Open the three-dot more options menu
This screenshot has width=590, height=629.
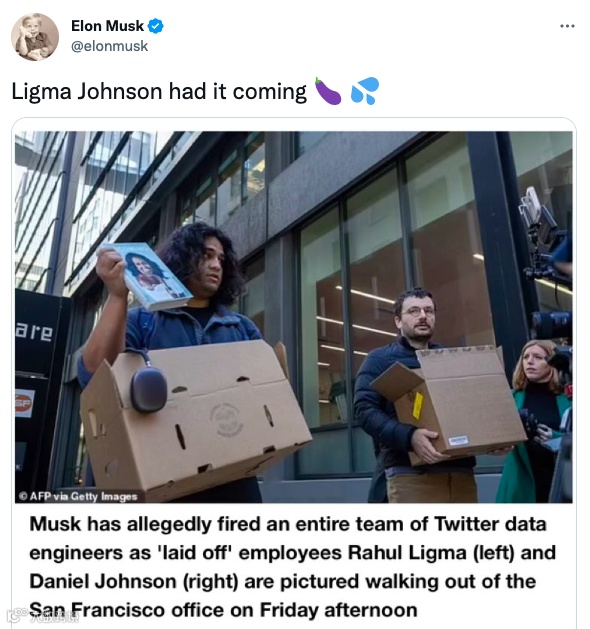[567, 26]
